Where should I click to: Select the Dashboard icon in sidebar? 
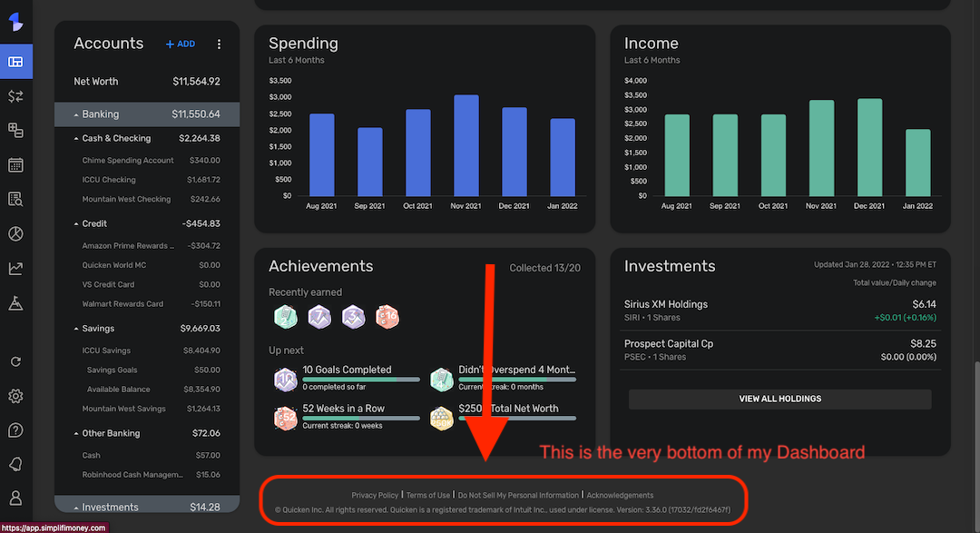pyautogui.click(x=15, y=62)
